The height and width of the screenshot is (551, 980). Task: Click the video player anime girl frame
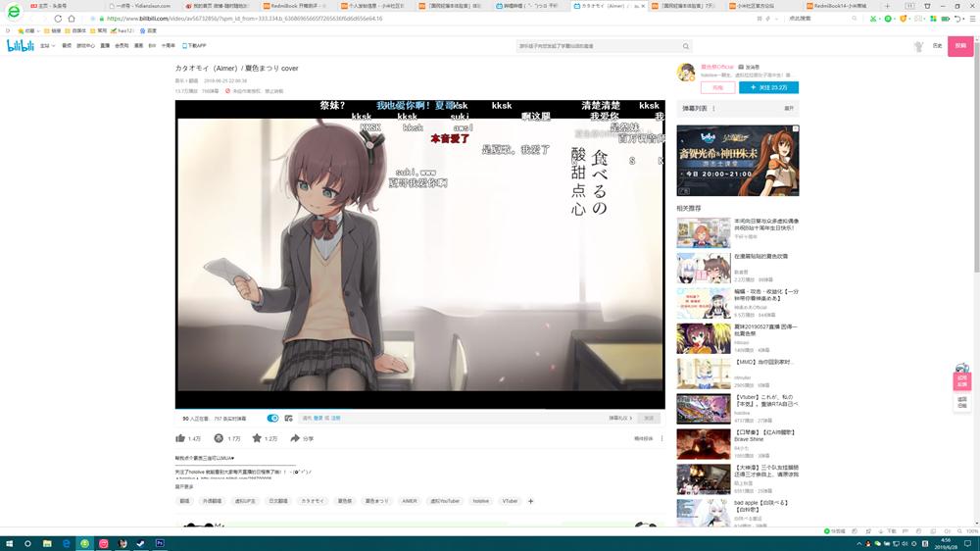click(x=420, y=255)
